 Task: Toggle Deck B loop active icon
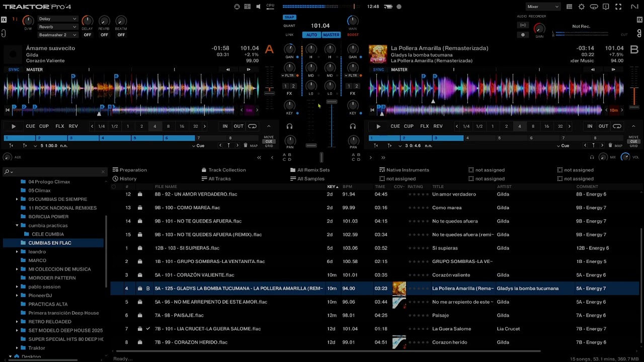617,126
